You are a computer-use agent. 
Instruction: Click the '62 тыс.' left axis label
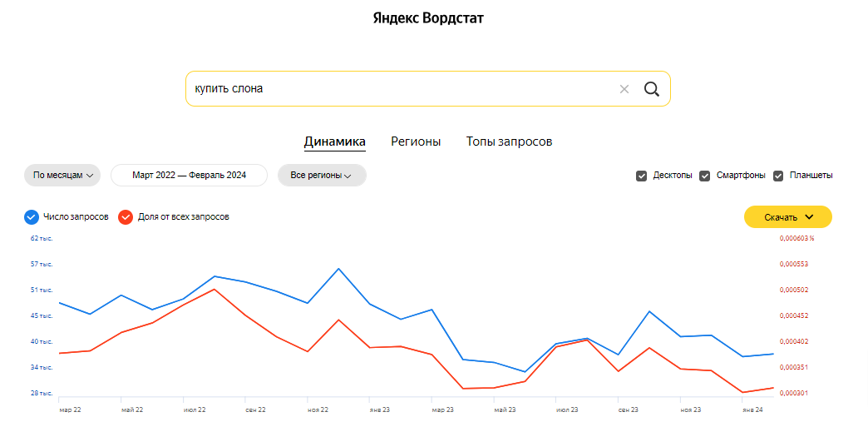click(x=42, y=238)
